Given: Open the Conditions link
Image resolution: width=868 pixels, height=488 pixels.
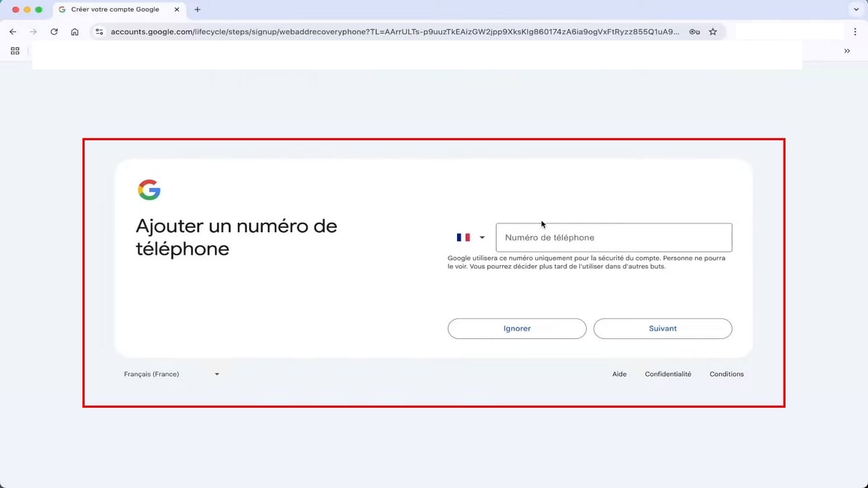Looking at the screenshot, I should point(727,374).
